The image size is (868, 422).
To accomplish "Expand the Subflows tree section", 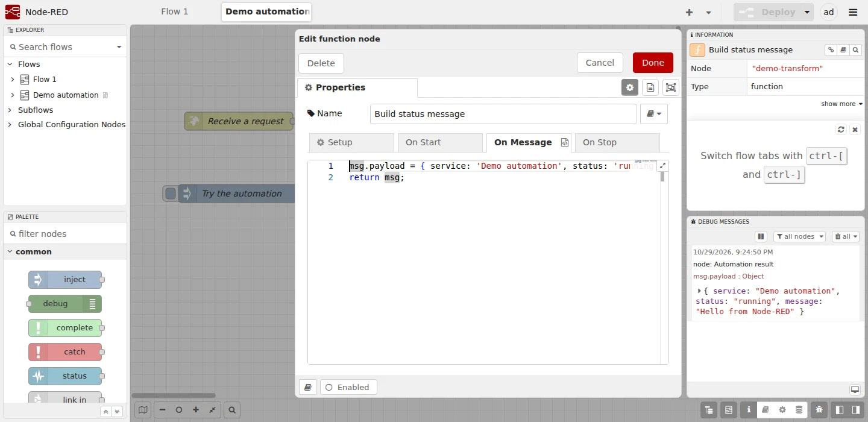I will click(10, 110).
